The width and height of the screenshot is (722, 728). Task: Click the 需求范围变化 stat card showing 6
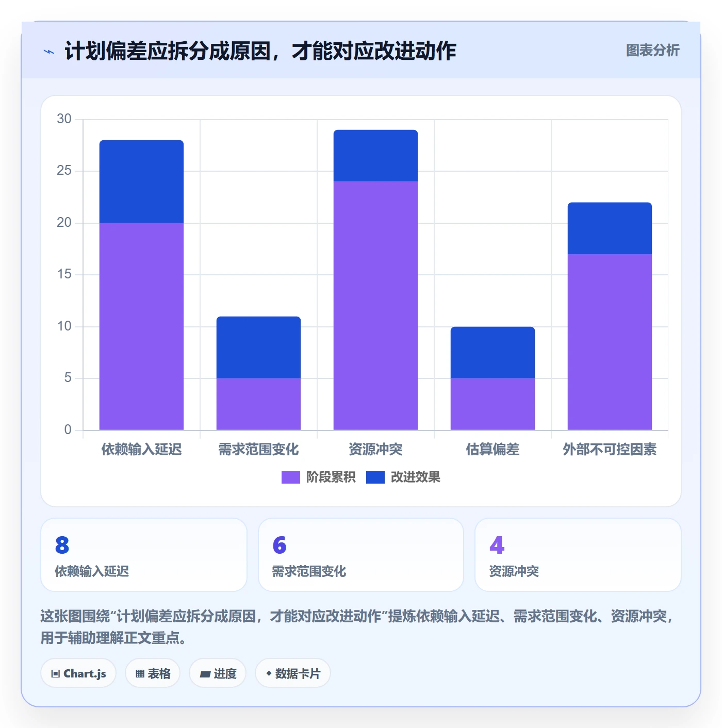[361, 555]
